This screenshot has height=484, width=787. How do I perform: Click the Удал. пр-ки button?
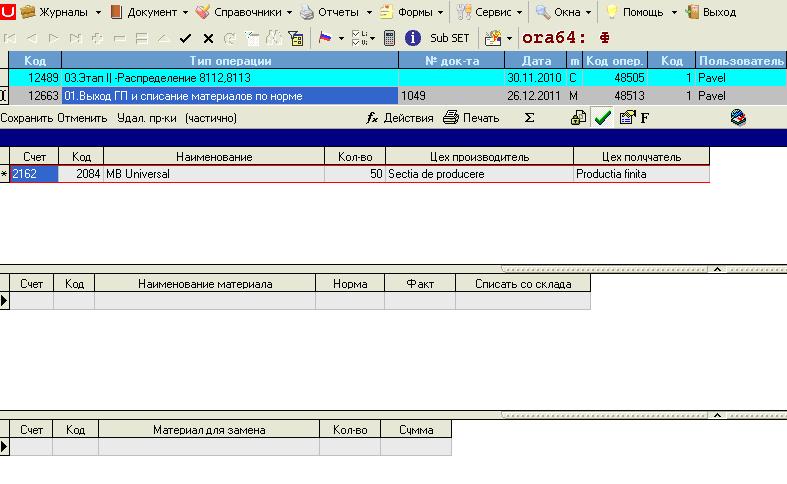point(147,118)
